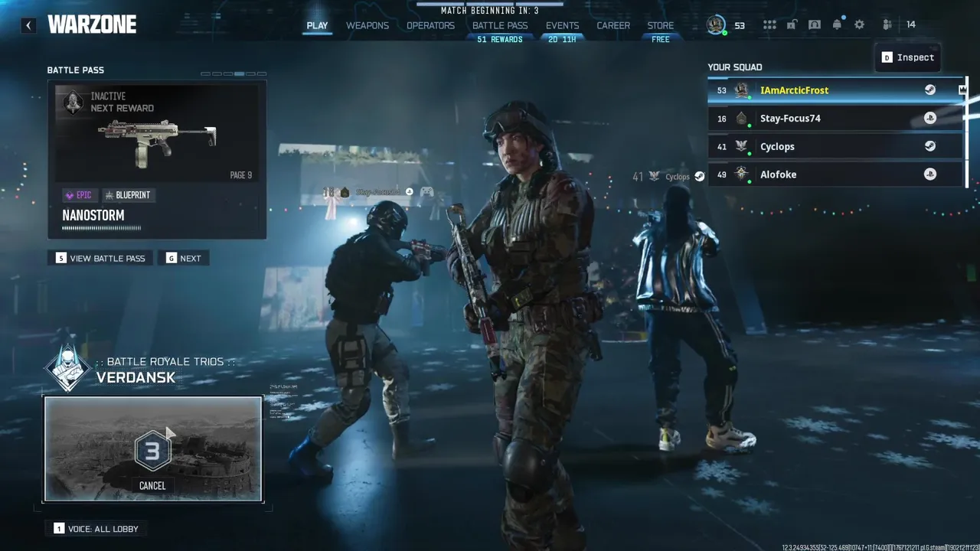The width and height of the screenshot is (980, 551).
Task: Open the OPERATORS tab
Action: click(430, 25)
